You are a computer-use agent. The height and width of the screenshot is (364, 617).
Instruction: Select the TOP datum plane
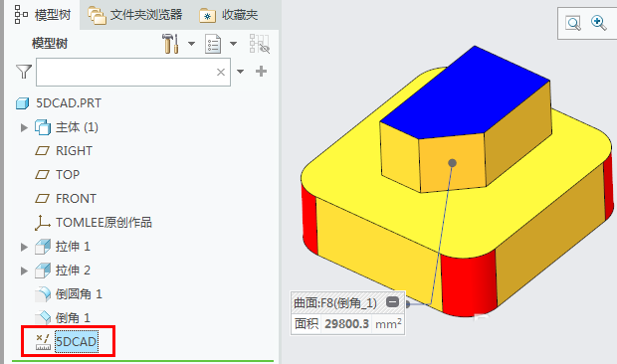point(68,174)
